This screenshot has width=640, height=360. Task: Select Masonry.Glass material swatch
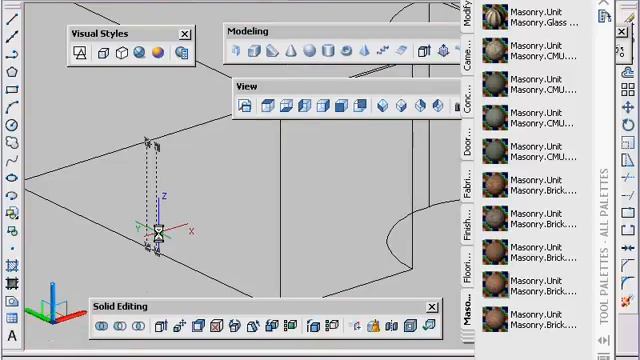tap(495, 17)
